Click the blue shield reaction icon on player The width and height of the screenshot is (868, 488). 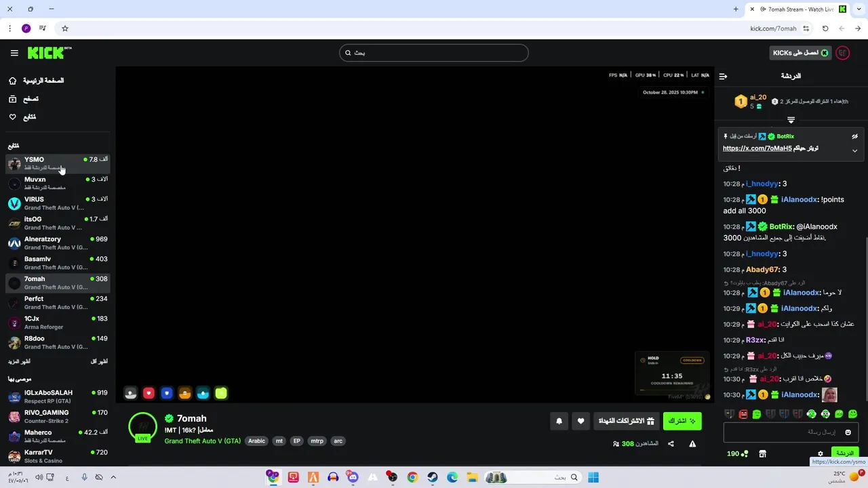click(x=167, y=393)
